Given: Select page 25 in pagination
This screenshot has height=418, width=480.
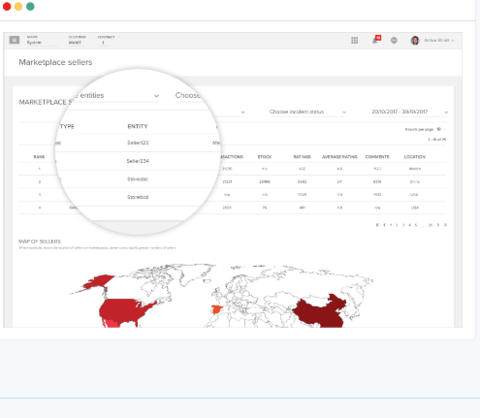Looking at the screenshot, I should 430,225.
